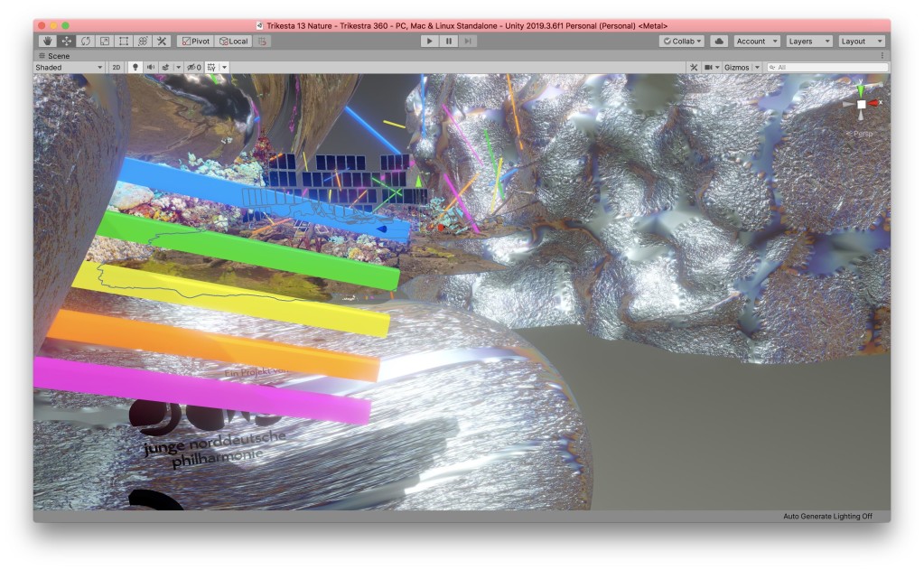The image size is (924, 570).
Task: Open the Layers dropdown
Action: tap(808, 42)
